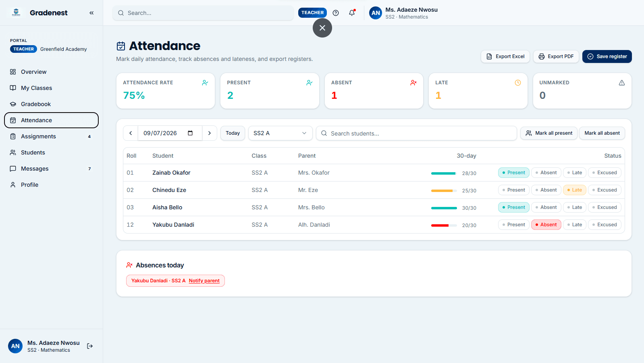This screenshot has width=644, height=363.
Task: Click the Late card clock icon
Action: click(x=518, y=83)
